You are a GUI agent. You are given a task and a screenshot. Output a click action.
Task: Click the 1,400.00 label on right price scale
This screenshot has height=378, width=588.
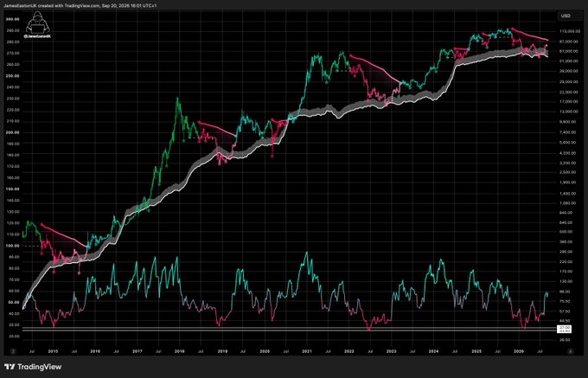[x=566, y=194]
